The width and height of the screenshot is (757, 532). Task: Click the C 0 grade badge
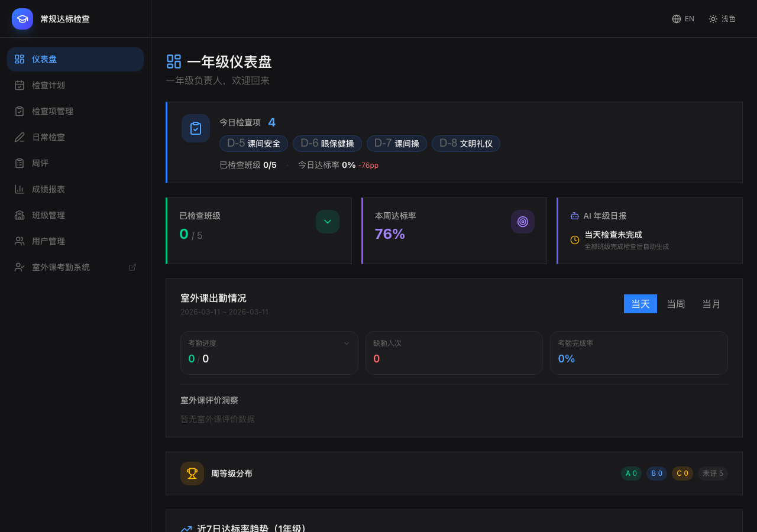pyautogui.click(x=682, y=473)
